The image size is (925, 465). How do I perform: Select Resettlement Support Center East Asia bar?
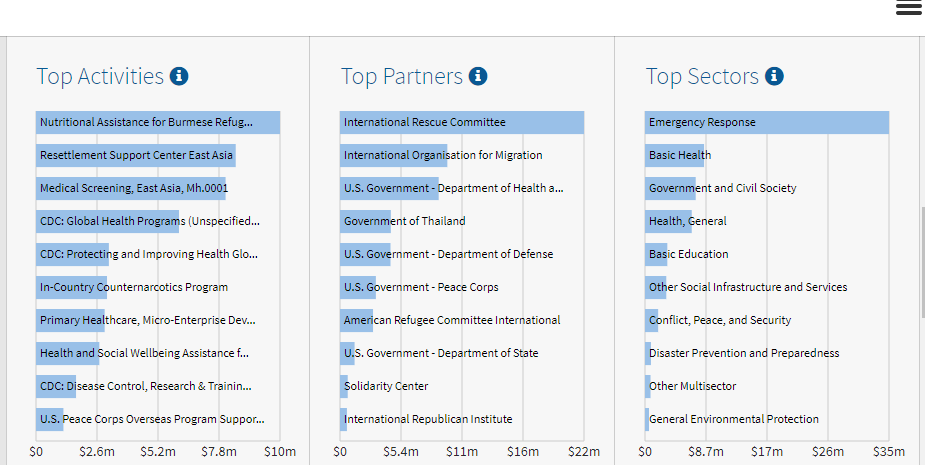tap(136, 155)
